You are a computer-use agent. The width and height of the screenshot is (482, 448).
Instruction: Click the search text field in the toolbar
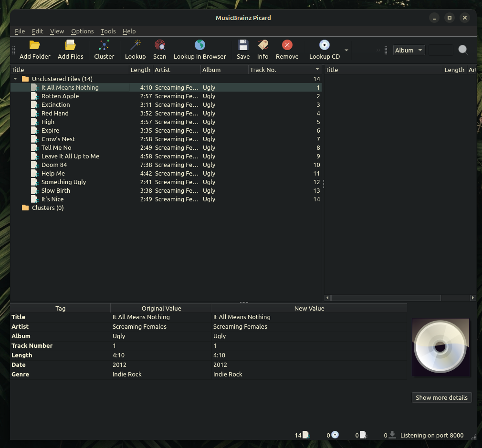click(440, 50)
